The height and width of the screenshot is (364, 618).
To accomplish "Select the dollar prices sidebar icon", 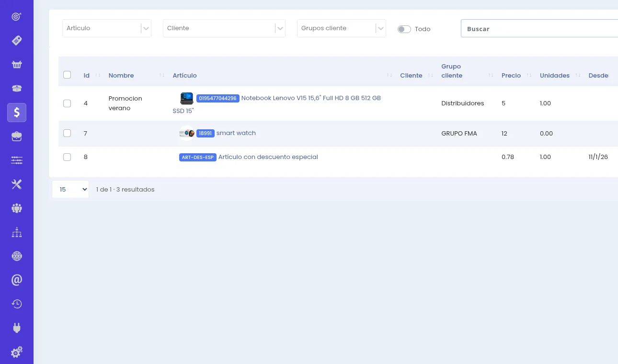I will 17,113.
